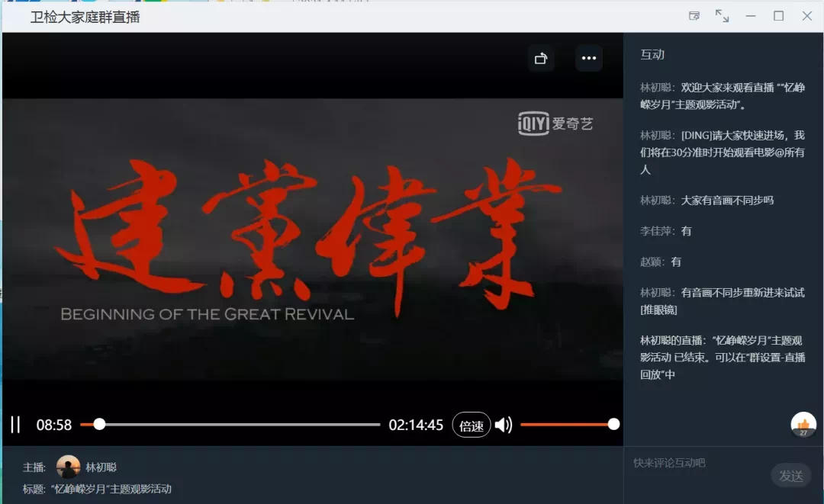Open the 互动 interaction tab
Image resolution: width=824 pixels, height=504 pixels.
click(652, 55)
